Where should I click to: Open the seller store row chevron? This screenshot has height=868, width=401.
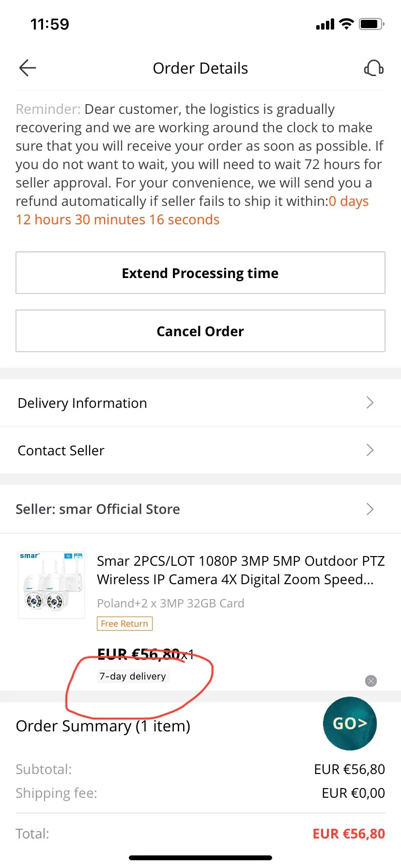click(370, 509)
